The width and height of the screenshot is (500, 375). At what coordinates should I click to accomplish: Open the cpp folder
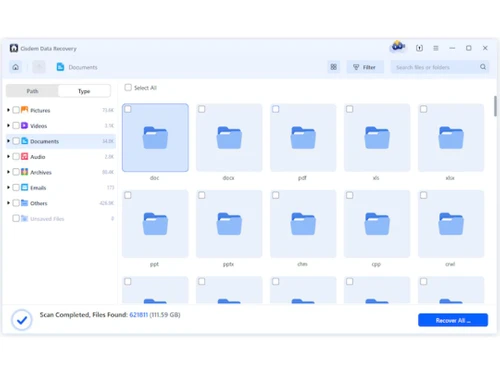377,224
